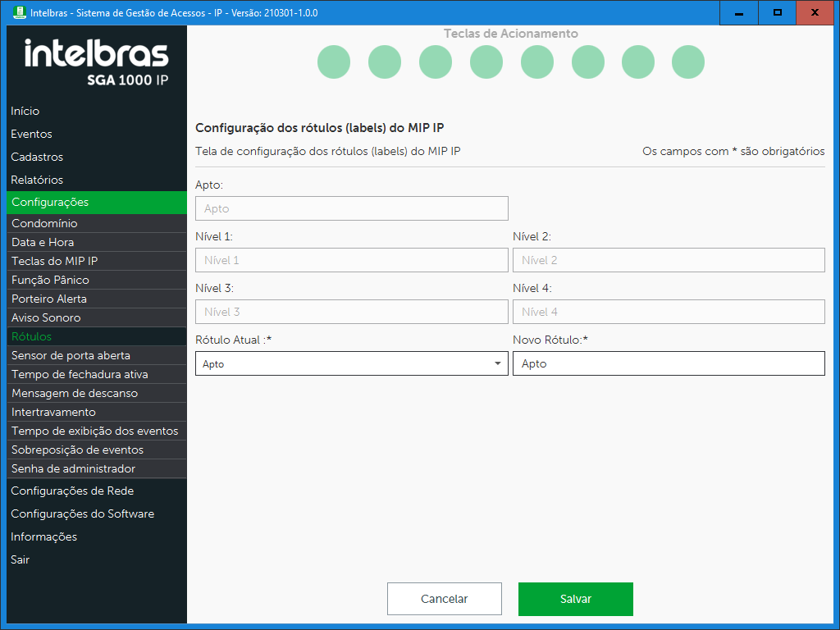Expand the Cadastros menu section
The width and height of the screenshot is (840, 630).
coord(37,157)
